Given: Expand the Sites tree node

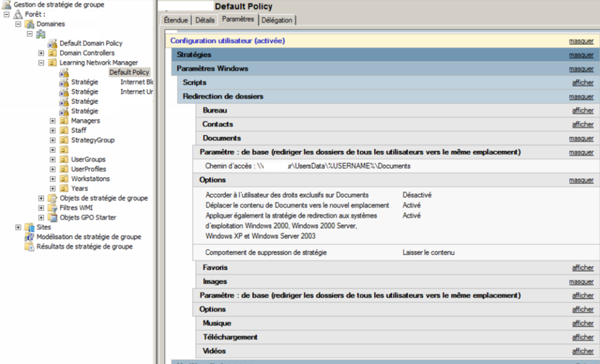Looking at the screenshot, I should tap(18, 227).
